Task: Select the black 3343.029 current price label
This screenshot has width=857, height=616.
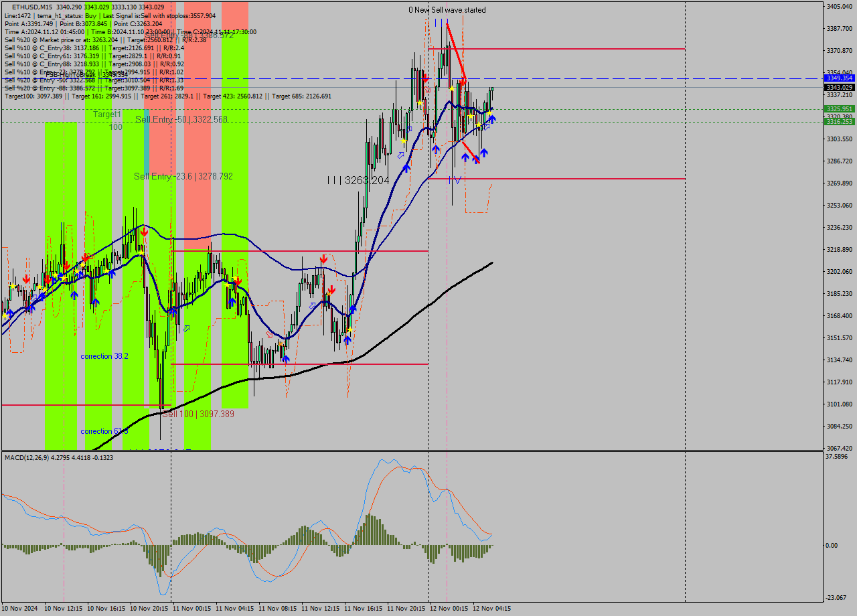Action: click(x=839, y=87)
